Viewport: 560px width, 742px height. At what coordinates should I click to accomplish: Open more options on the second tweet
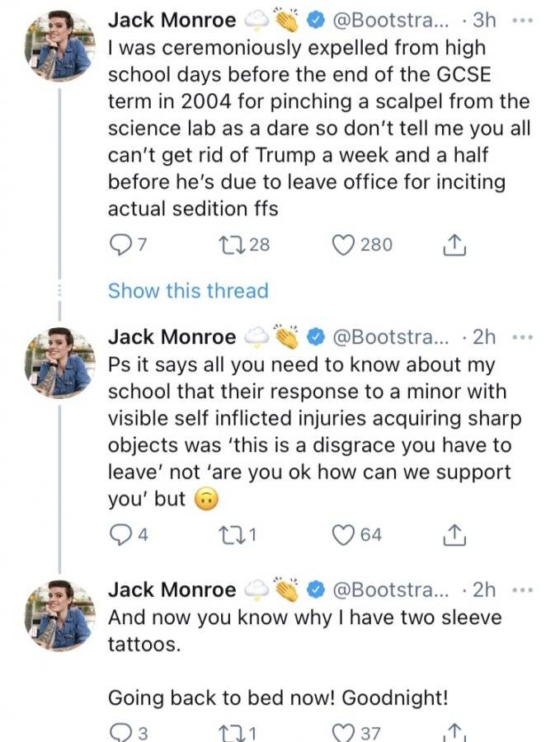(x=522, y=337)
